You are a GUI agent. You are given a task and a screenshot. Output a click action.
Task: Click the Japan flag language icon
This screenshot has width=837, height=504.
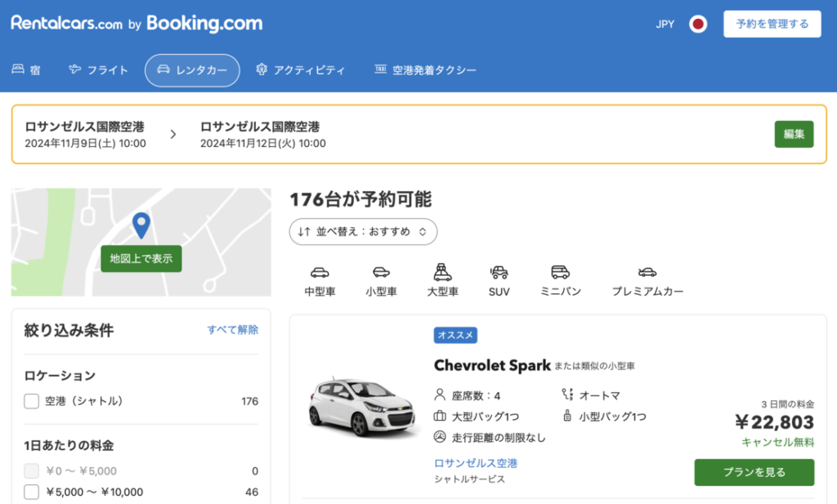[698, 24]
